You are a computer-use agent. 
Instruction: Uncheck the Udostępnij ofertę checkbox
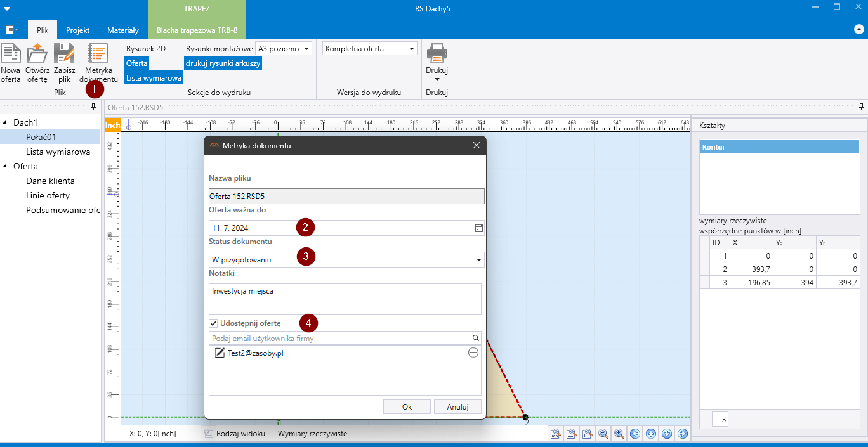coord(213,323)
